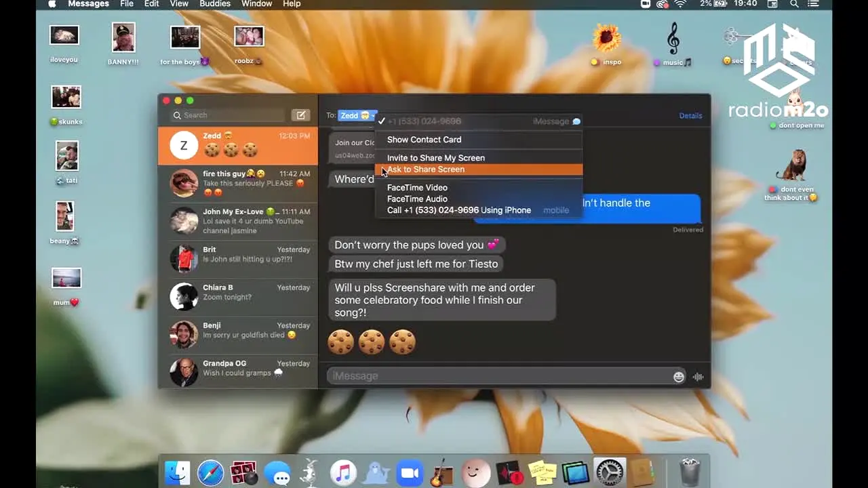Choose Ask to Share Screen

[479, 169]
